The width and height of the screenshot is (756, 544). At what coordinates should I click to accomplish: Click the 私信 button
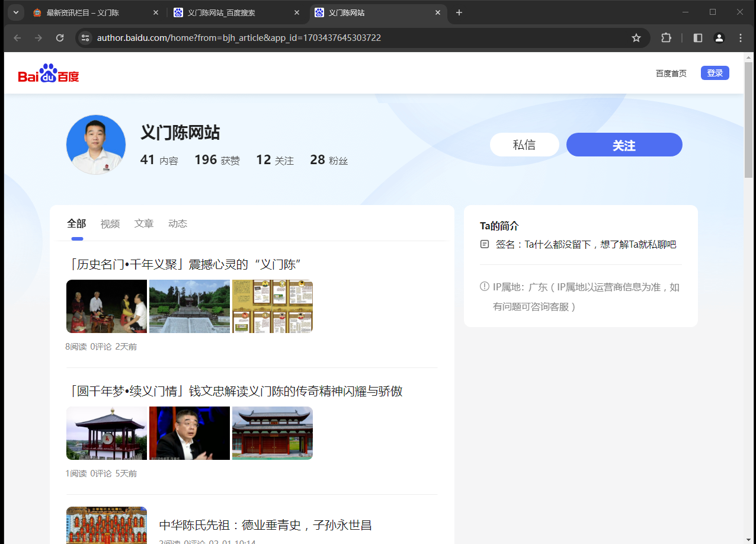click(x=524, y=145)
